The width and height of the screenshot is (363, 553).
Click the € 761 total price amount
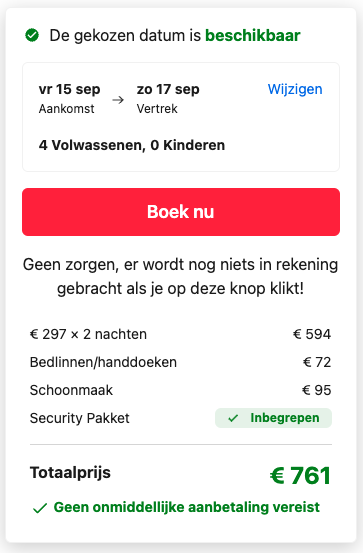(301, 475)
